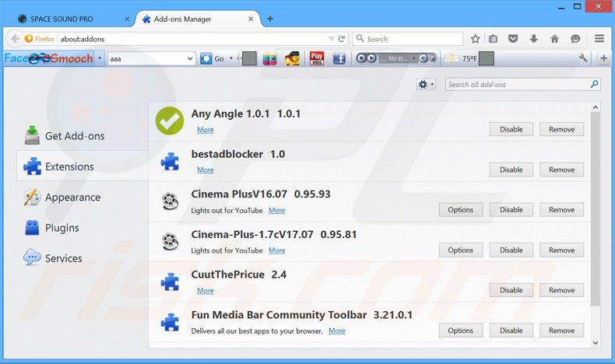The width and height of the screenshot is (615, 364).
Task: Open the Play Vids toolbar icon
Action: 317,59
